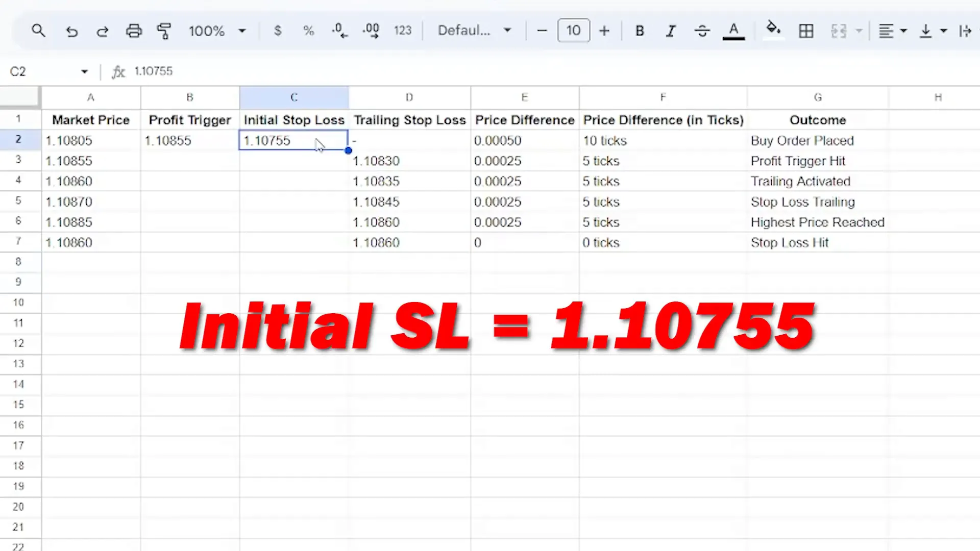Toggle bold formatting
Image resolution: width=980 pixels, height=551 pixels.
click(640, 31)
